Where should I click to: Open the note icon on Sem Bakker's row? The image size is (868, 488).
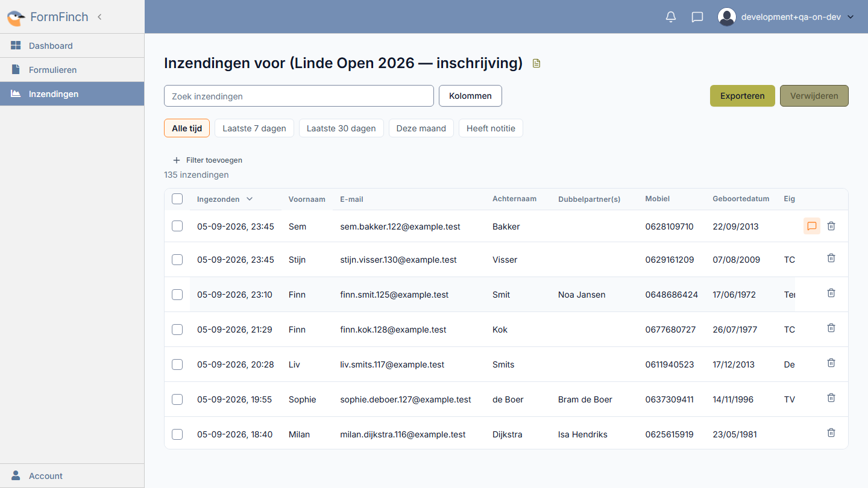[812, 226]
